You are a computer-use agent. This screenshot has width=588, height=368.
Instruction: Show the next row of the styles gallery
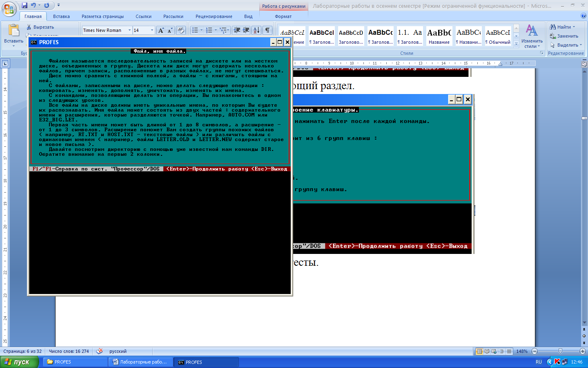[516, 36]
